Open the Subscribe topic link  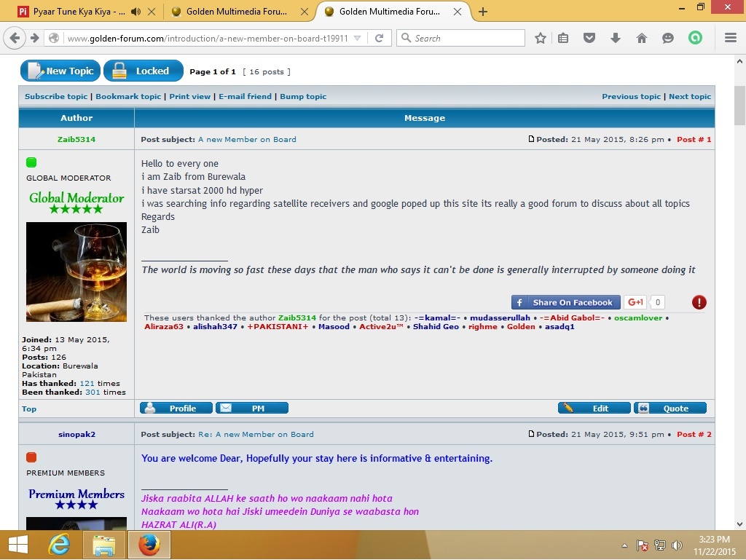[x=56, y=96]
